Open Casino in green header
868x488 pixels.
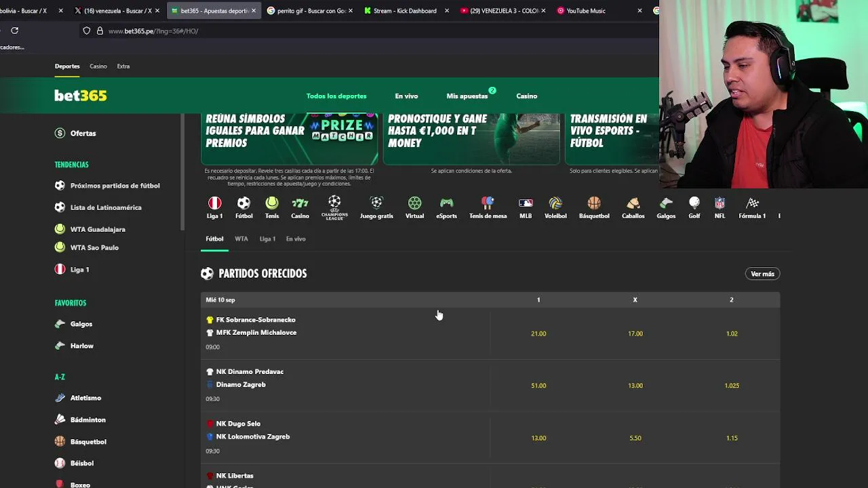pyautogui.click(x=526, y=96)
